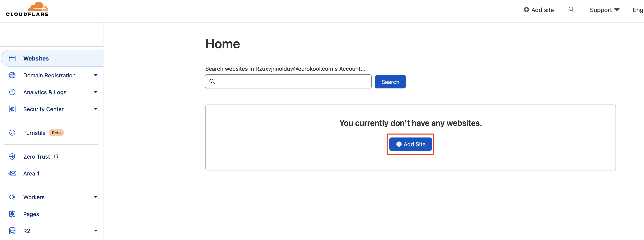Select Websites in the sidebar
Viewport: 644px width, 240px height.
[x=36, y=58]
